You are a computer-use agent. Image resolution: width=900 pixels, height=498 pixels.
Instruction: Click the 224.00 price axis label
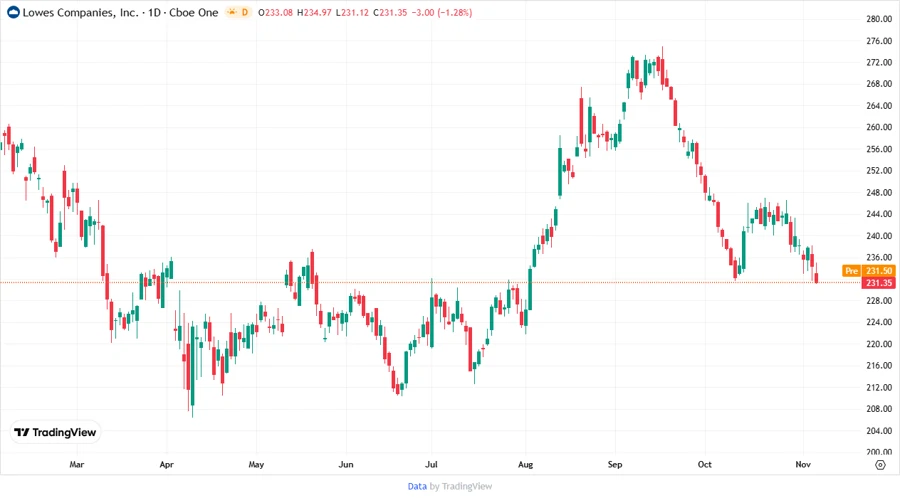point(879,322)
